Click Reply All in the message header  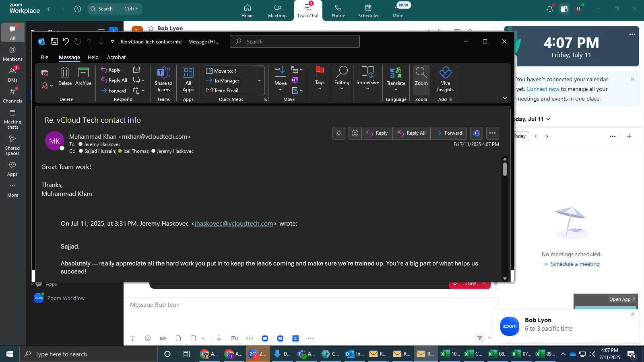pos(411,133)
